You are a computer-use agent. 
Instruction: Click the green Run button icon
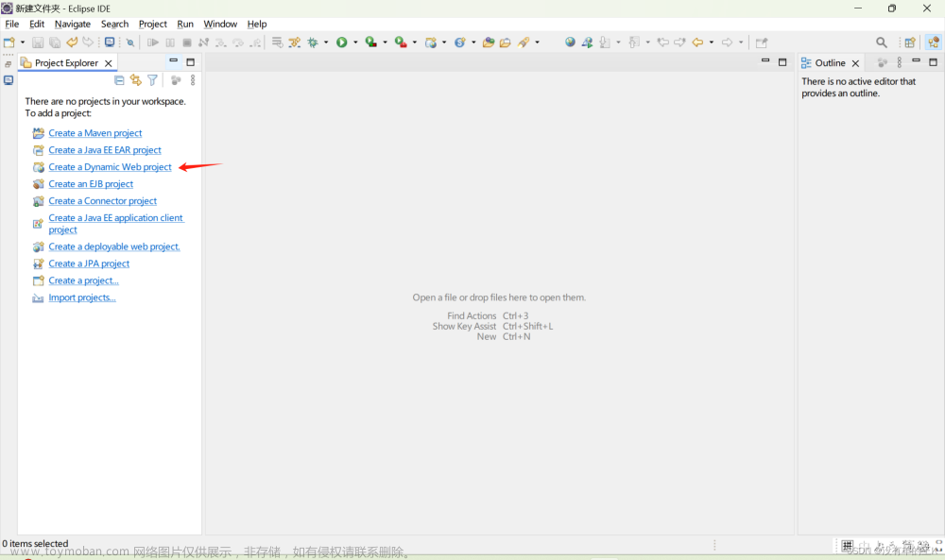pos(342,42)
